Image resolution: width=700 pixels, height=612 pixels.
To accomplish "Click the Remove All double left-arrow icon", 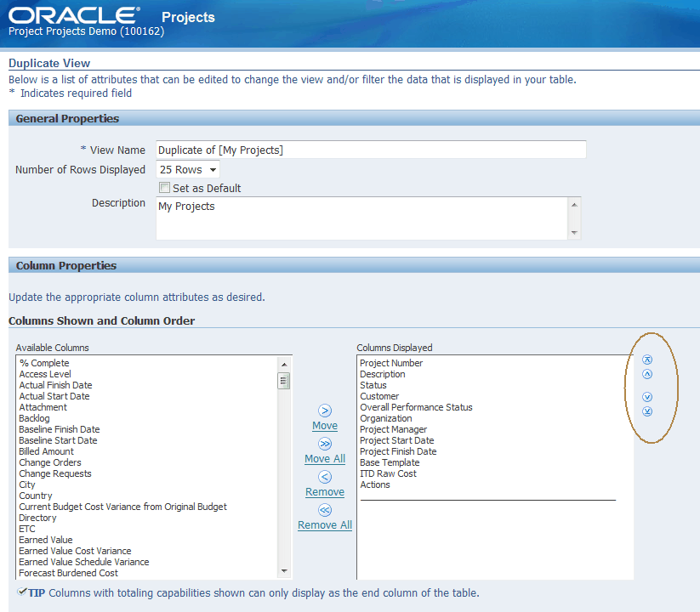I will (324, 509).
